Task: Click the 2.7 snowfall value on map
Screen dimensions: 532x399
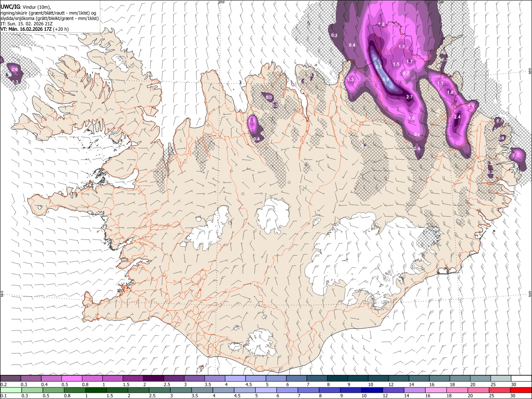Action: click(409, 97)
